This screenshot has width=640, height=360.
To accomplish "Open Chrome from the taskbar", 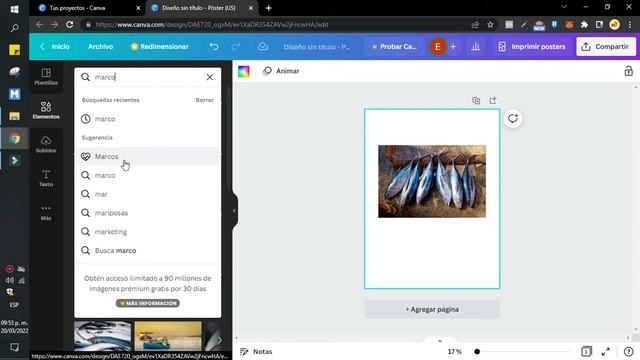I will (15, 138).
